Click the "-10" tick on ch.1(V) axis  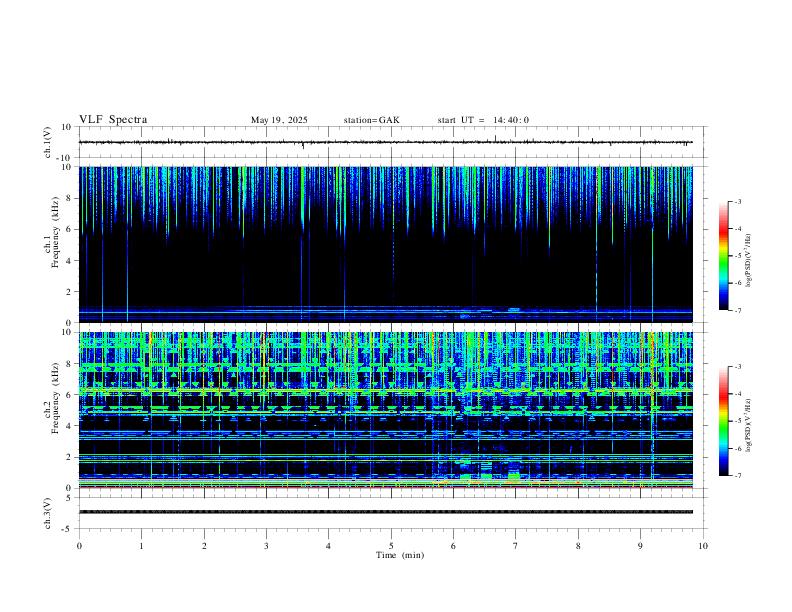click(x=63, y=159)
